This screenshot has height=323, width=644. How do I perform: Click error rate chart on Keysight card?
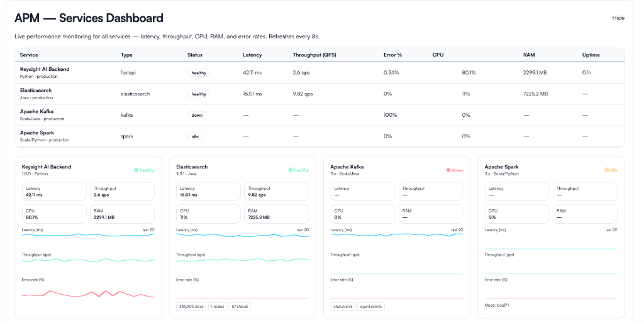(88, 291)
